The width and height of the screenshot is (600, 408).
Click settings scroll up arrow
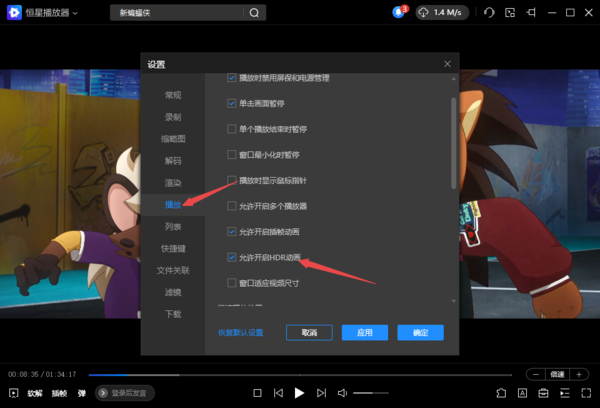[453, 78]
